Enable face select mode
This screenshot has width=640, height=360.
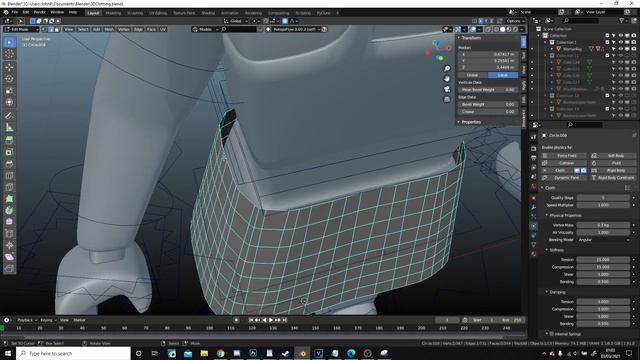(57, 29)
